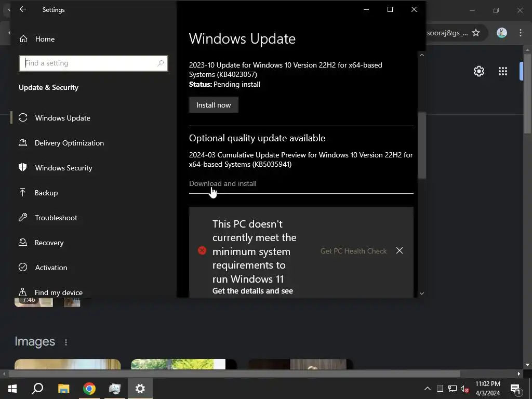Click the red error icon in notice
Viewport: 532px width, 399px height.
click(x=202, y=251)
